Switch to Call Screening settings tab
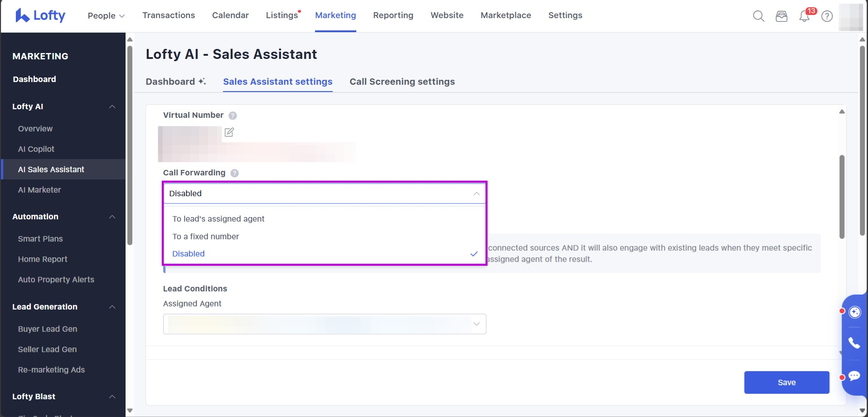This screenshot has width=868, height=417. (402, 82)
